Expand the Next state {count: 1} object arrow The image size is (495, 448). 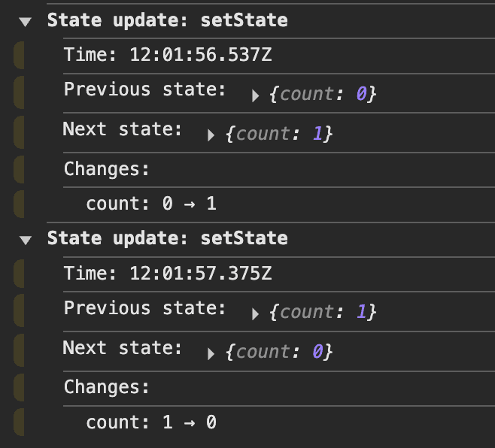[x=211, y=135]
